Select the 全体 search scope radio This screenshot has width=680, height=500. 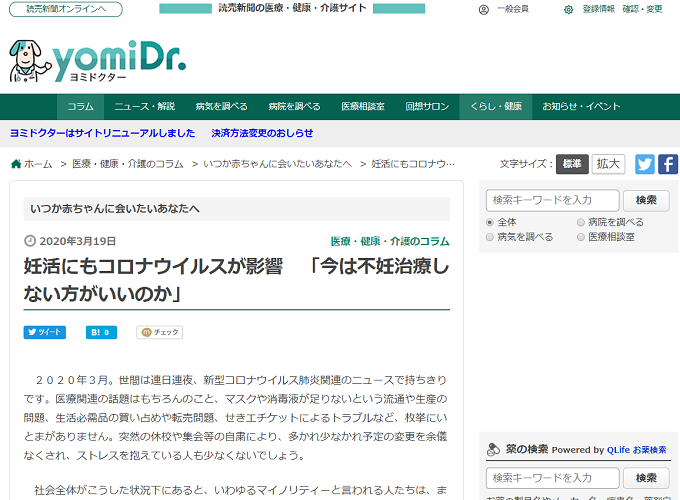click(490, 222)
